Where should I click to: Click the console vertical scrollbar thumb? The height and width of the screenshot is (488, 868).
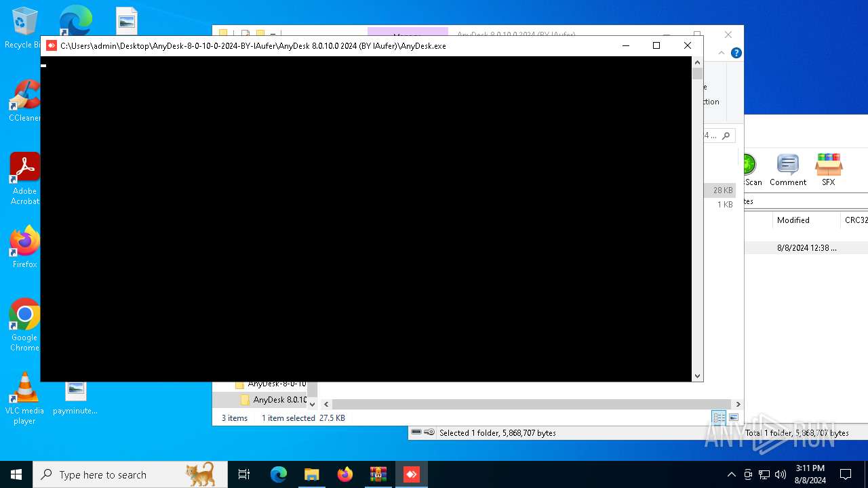click(x=697, y=74)
